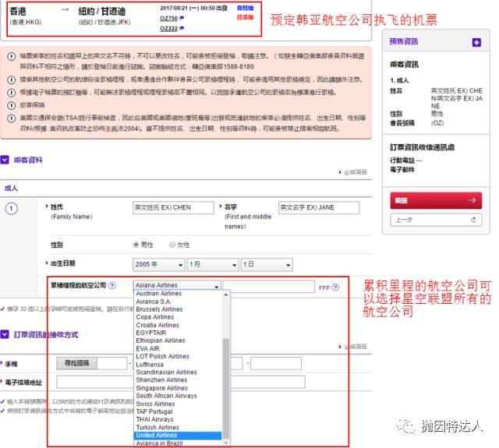Click the help icon beside 累積哩程的航空公司
This screenshot has width=499, height=448.
pyautogui.click(x=112, y=285)
